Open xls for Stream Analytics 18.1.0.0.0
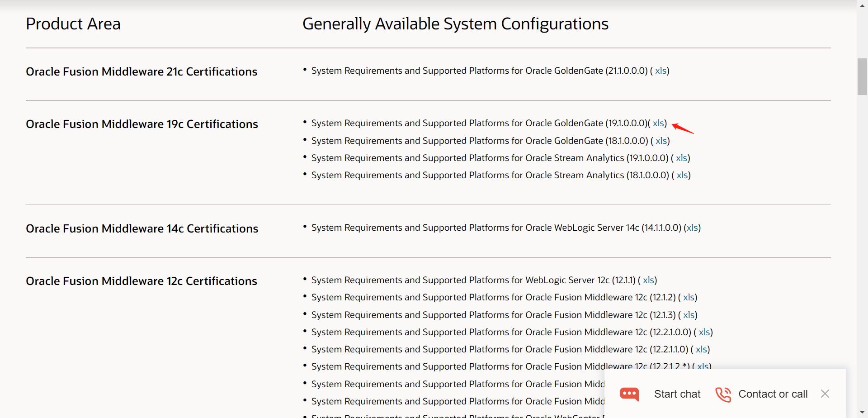This screenshot has width=868, height=418. point(682,176)
